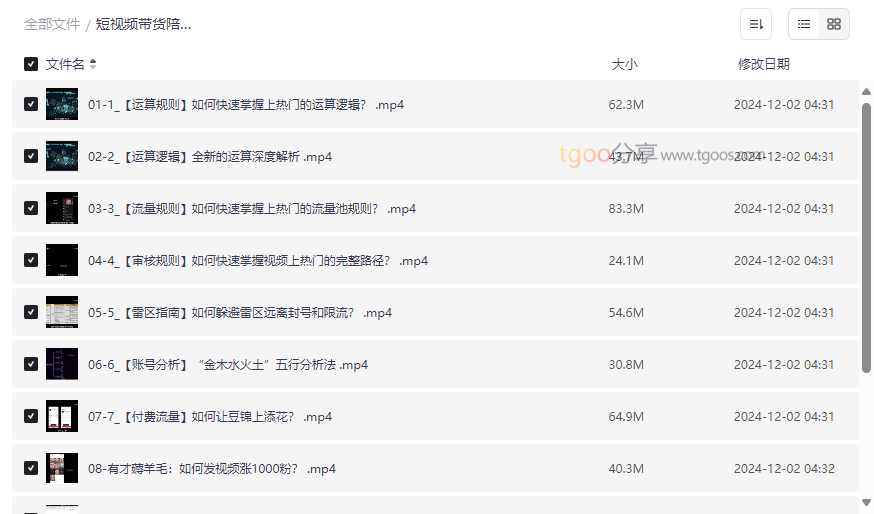Click the 83.3M size value
Viewport: 874px width, 514px height.
626,208
